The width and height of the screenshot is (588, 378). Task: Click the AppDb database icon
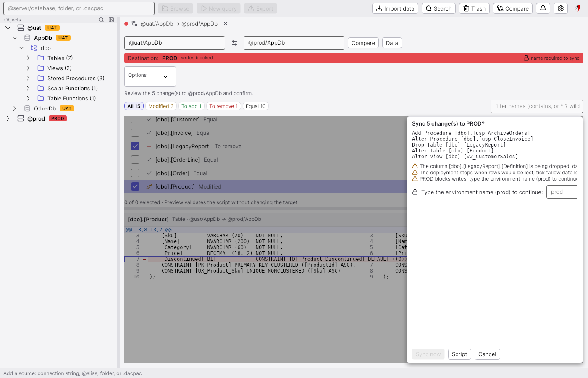[x=27, y=38]
